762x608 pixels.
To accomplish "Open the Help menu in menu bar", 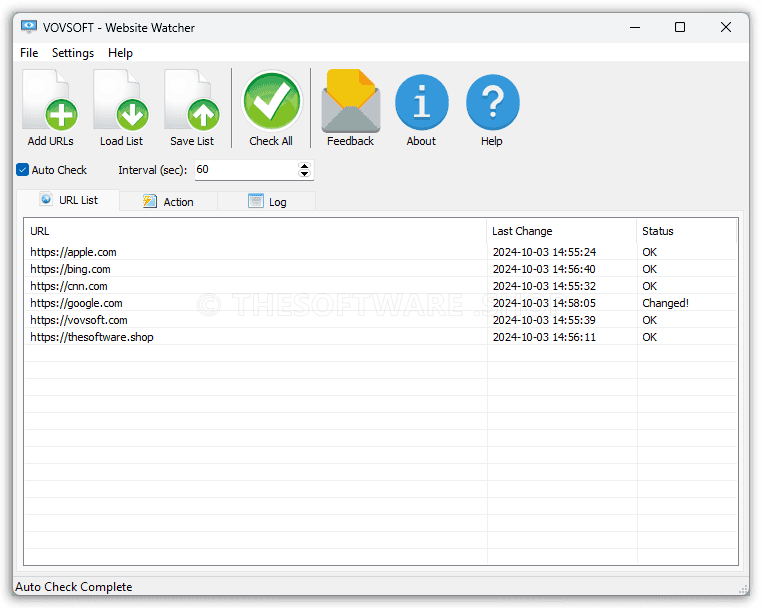I will click(x=120, y=52).
